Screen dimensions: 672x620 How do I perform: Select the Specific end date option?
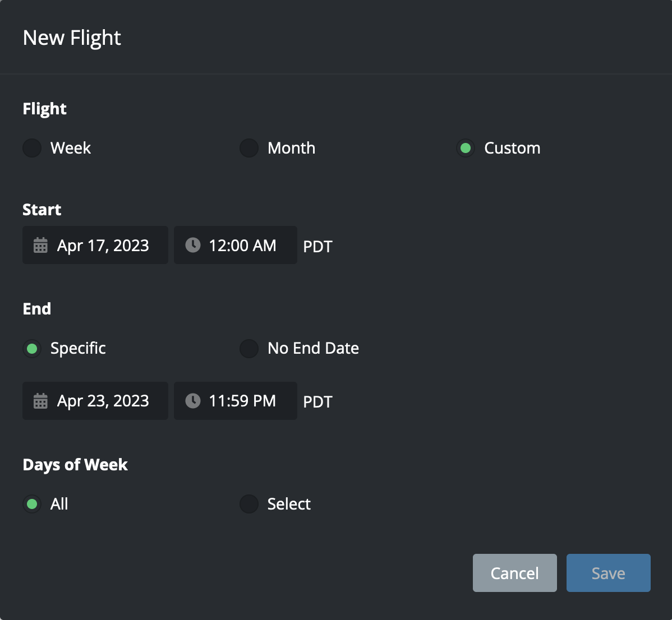[x=32, y=349]
